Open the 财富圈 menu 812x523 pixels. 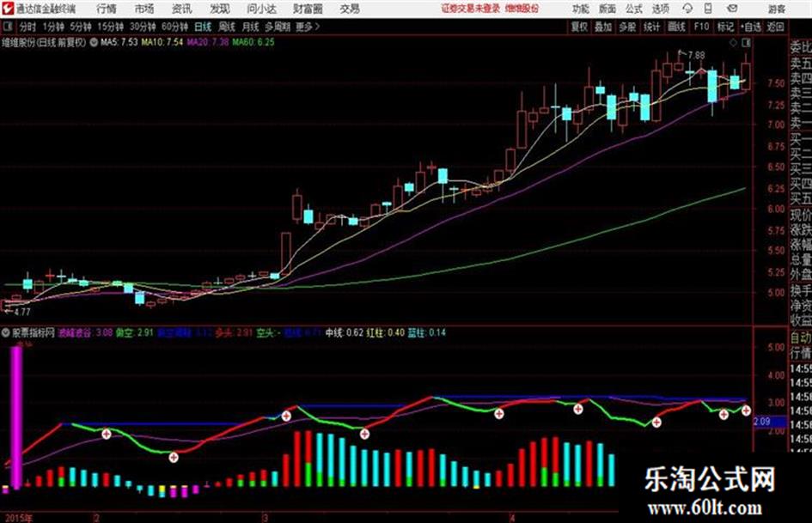point(308,9)
